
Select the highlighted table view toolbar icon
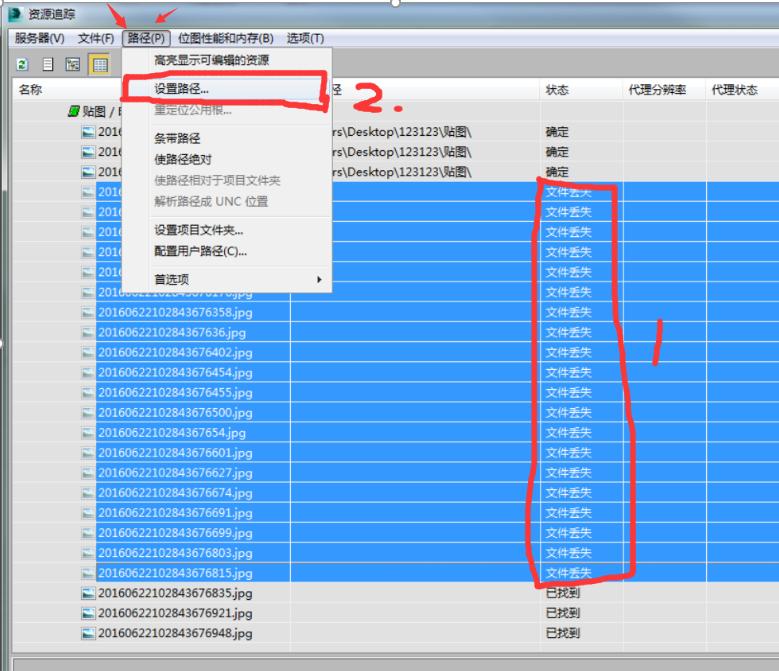99,65
